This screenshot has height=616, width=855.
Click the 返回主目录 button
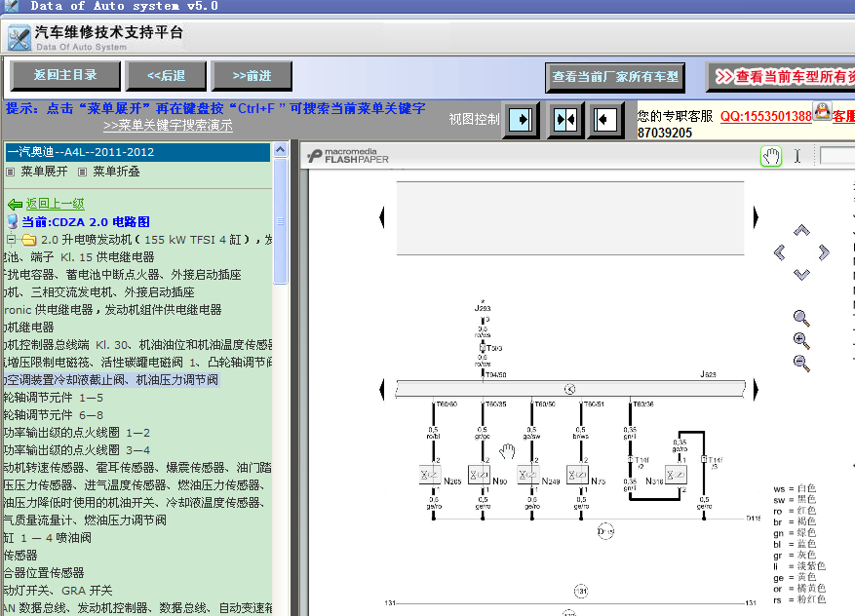pos(65,75)
